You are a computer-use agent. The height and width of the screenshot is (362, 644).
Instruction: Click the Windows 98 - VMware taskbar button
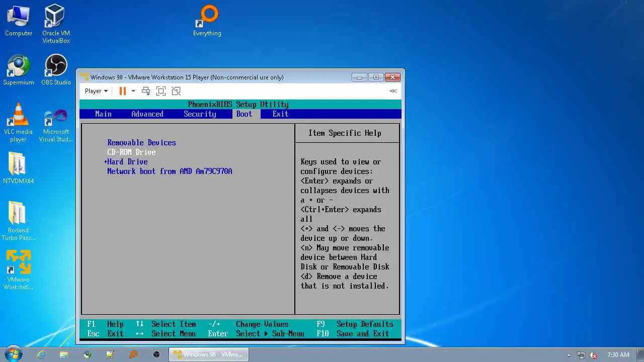coord(208,354)
